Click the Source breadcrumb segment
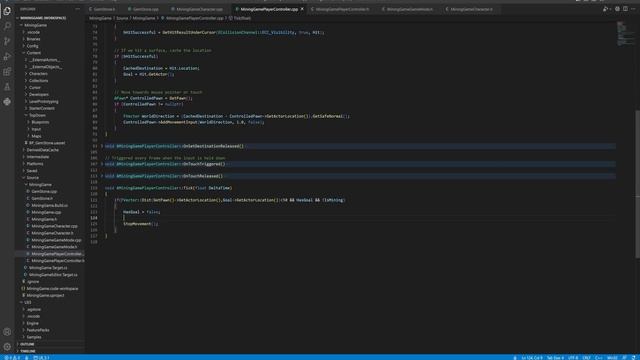Image resolution: width=640 pixels, height=360 pixels. (x=122, y=18)
